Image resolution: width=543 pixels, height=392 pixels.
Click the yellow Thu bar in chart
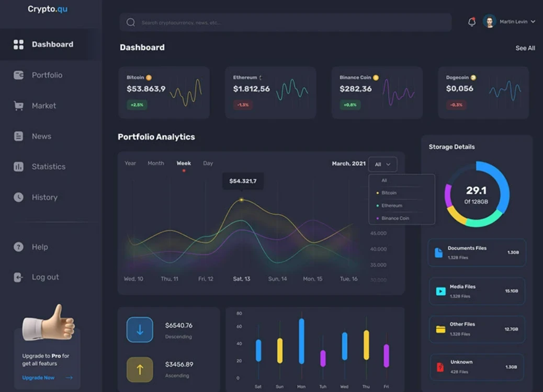pos(366,345)
